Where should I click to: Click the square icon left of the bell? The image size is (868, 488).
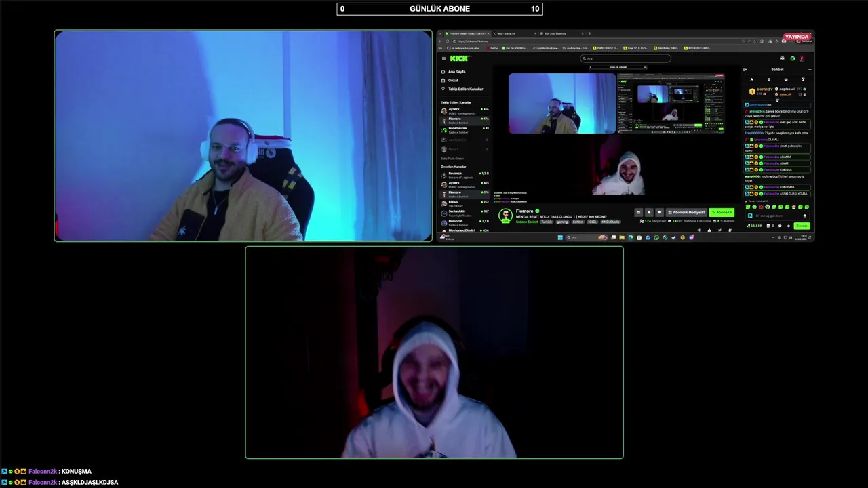tap(639, 212)
